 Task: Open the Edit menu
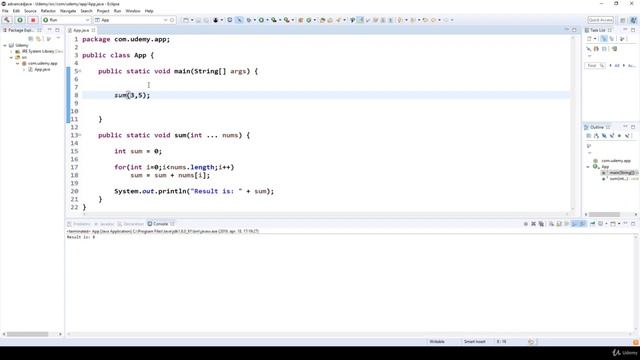(16, 11)
